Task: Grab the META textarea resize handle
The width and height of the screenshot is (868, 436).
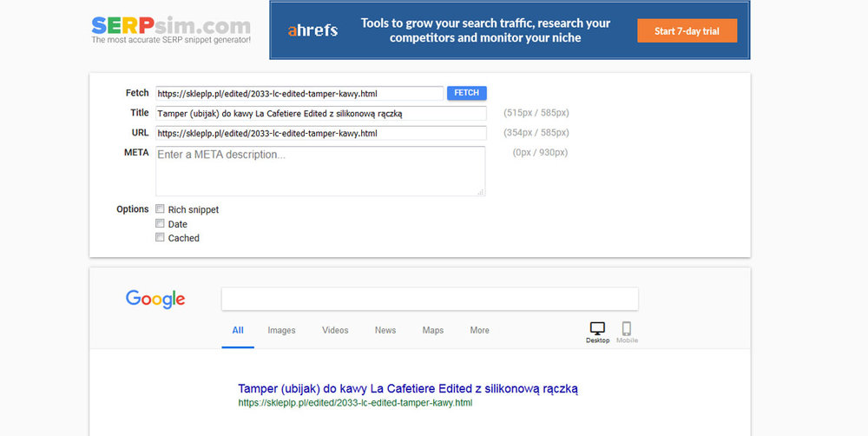Action: point(481,192)
